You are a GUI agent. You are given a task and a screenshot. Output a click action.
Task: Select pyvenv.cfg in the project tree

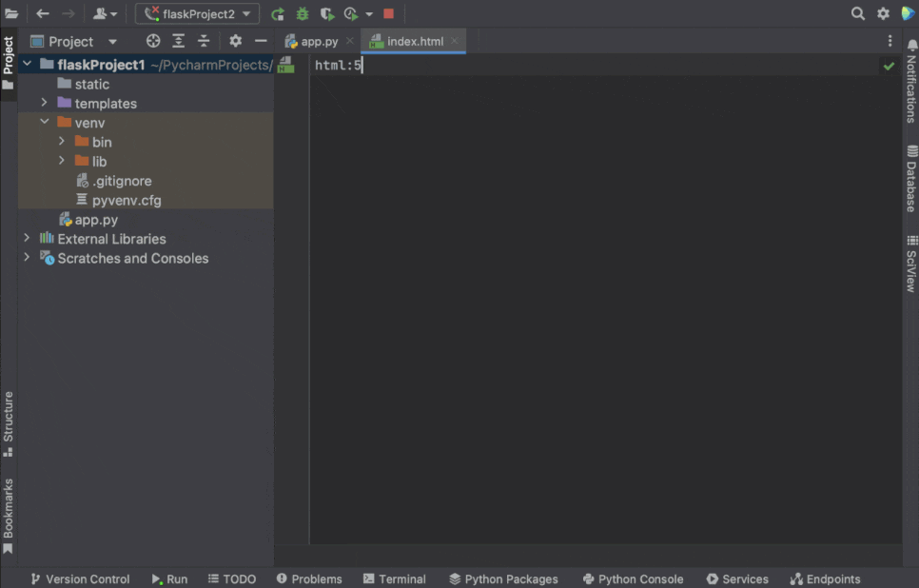pyautogui.click(x=127, y=200)
